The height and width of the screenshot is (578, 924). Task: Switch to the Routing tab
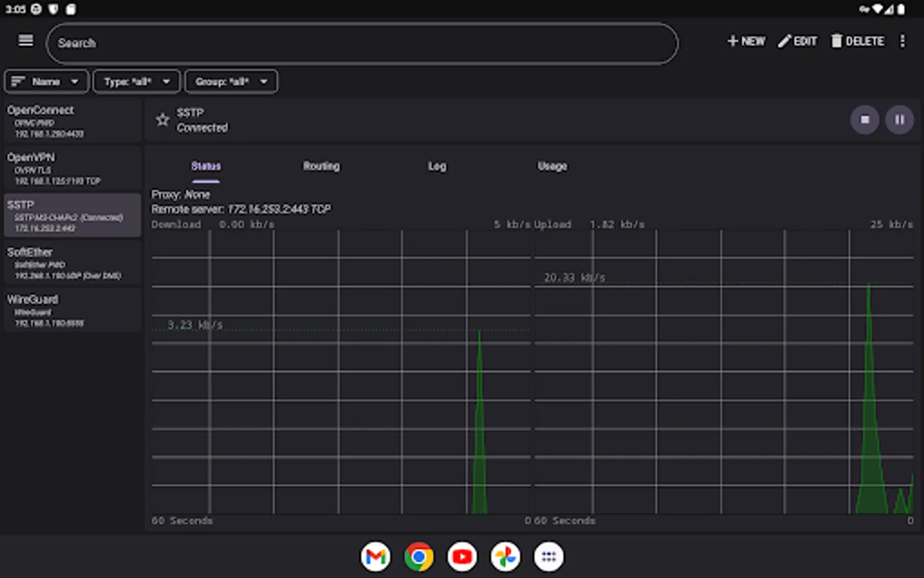(321, 166)
